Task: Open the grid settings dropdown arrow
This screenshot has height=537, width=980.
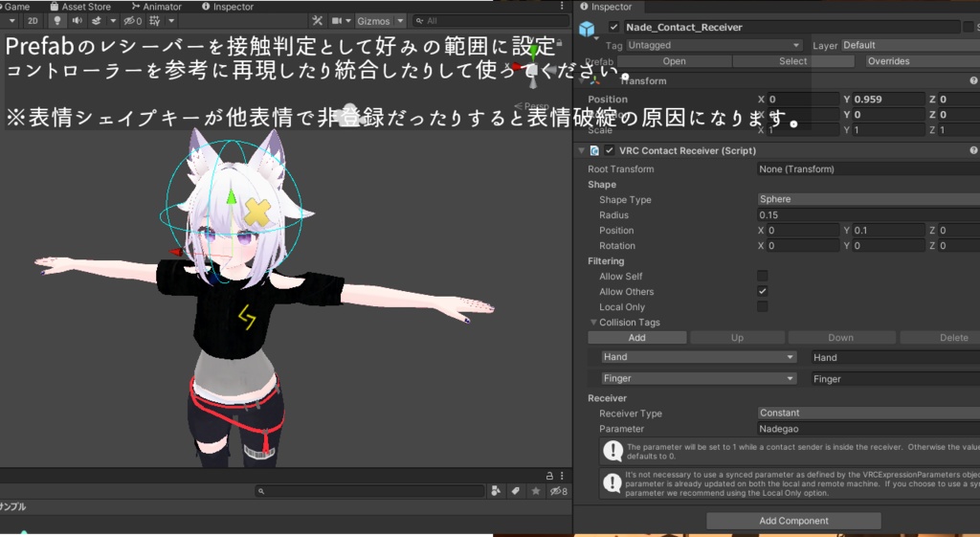Action: coord(170,21)
